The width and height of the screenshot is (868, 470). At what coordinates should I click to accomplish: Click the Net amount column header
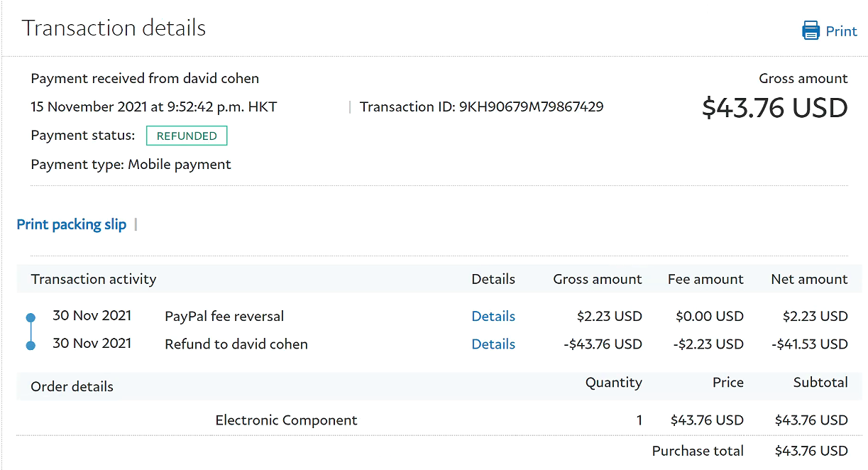pyautogui.click(x=809, y=279)
